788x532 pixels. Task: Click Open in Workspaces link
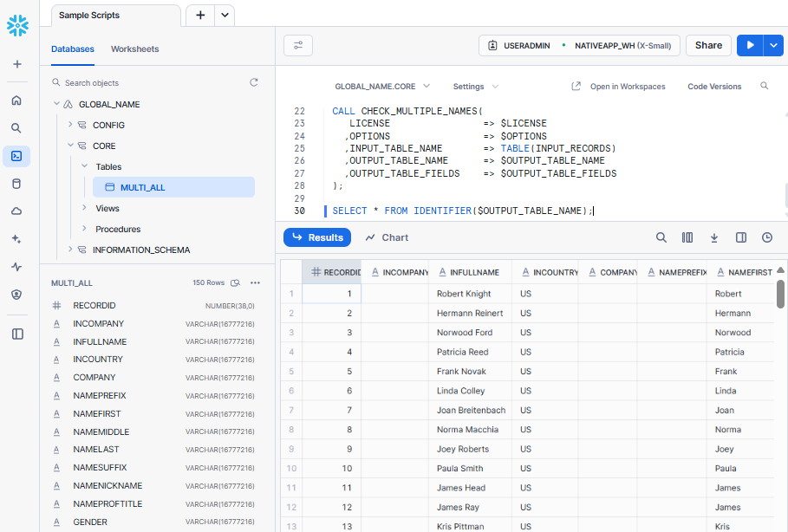(628, 87)
